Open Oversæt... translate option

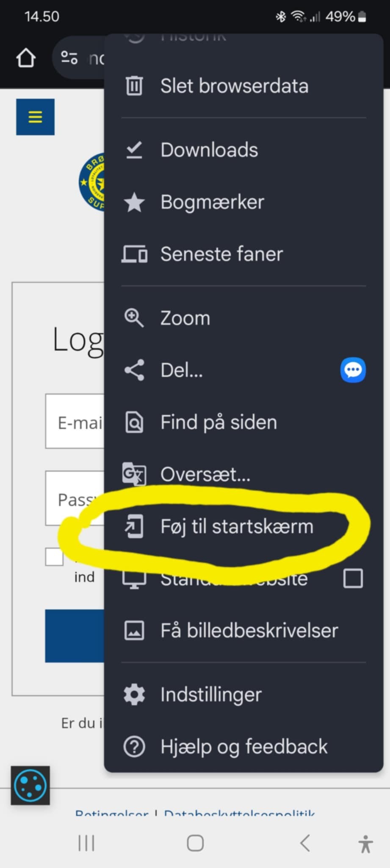click(x=243, y=474)
